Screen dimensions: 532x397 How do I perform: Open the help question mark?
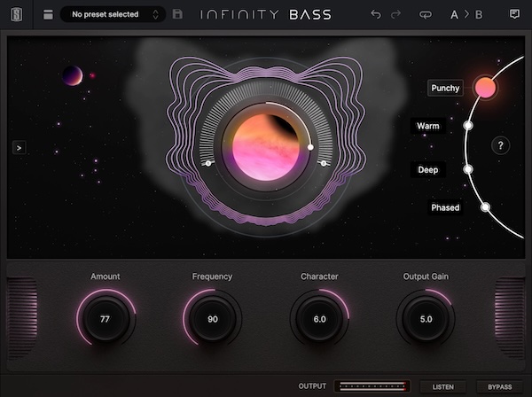(500, 146)
